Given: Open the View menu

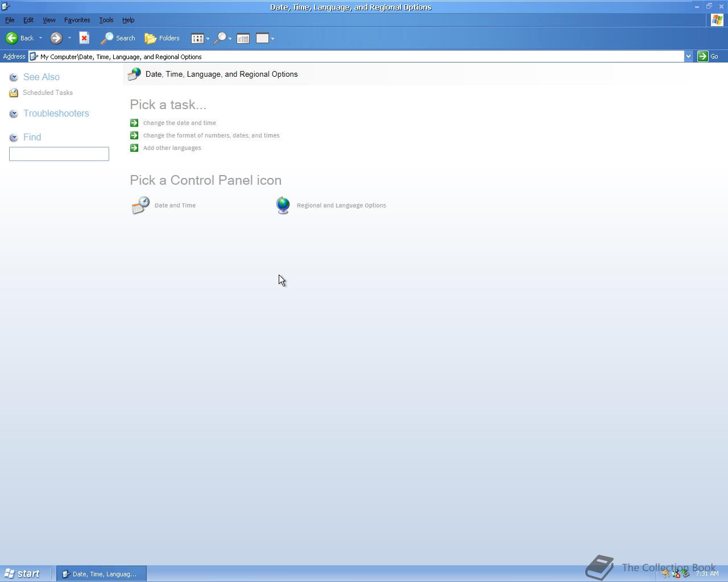Looking at the screenshot, I should (x=49, y=20).
